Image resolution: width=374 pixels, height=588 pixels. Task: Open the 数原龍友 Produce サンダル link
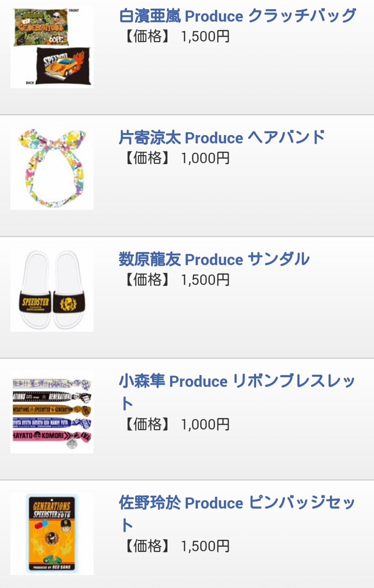[x=214, y=259]
